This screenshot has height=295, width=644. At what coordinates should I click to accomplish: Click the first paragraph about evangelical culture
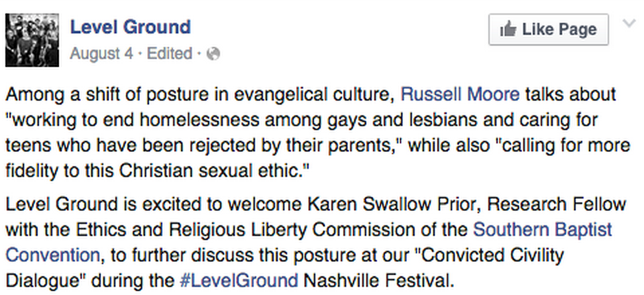317,133
